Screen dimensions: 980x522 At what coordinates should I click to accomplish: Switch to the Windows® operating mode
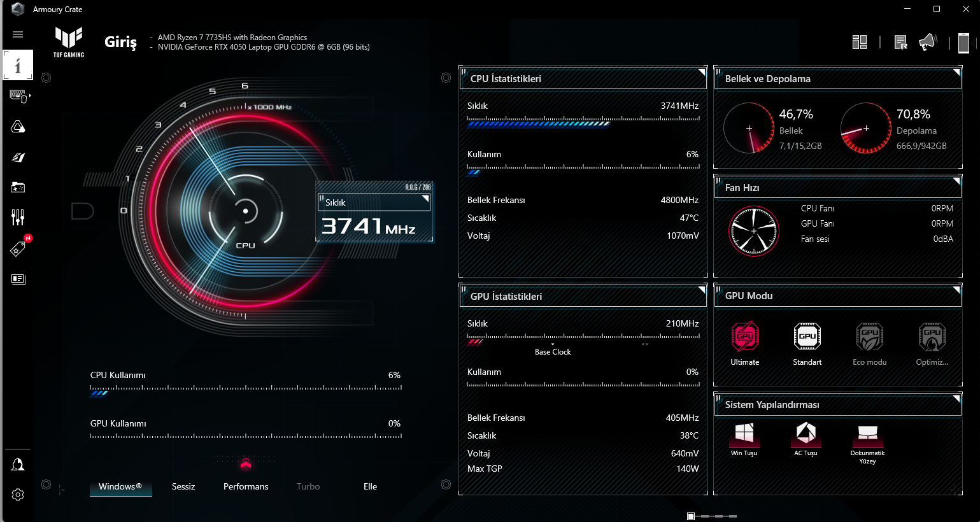point(120,486)
